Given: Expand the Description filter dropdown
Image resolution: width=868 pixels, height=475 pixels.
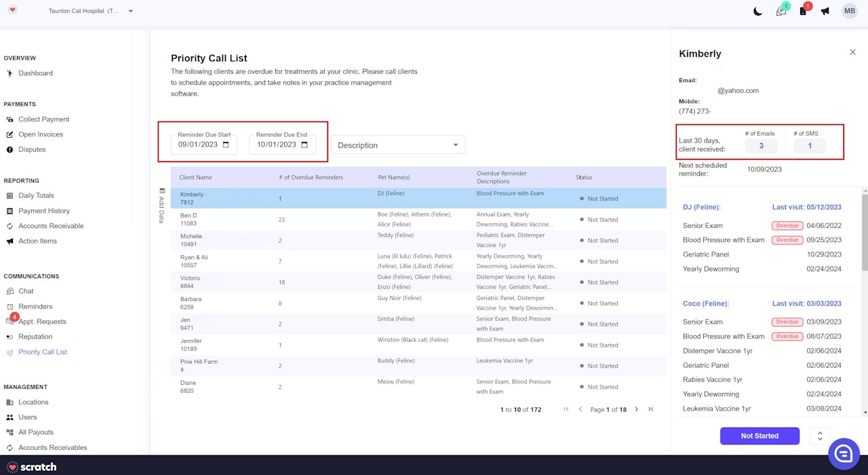Looking at the screenshot, I should (398, 145).
